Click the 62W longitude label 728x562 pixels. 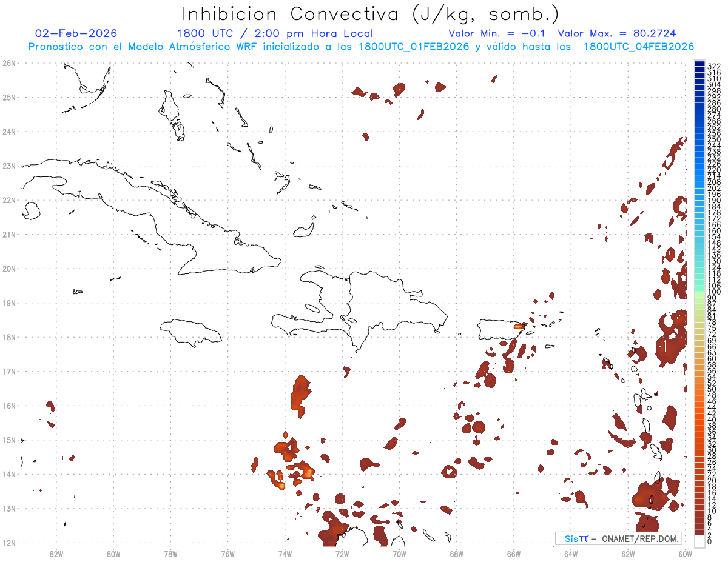point(628,553)
